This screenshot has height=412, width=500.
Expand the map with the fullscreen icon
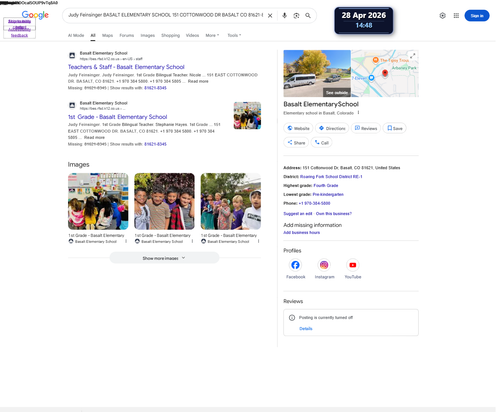pos(413,56)
